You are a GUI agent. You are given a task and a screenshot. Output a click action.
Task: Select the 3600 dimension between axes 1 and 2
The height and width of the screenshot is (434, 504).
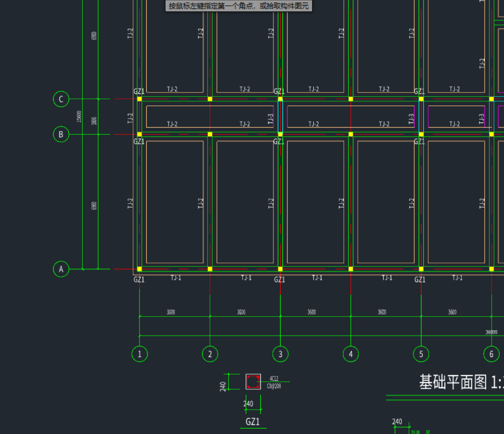(x=171, y=312)
